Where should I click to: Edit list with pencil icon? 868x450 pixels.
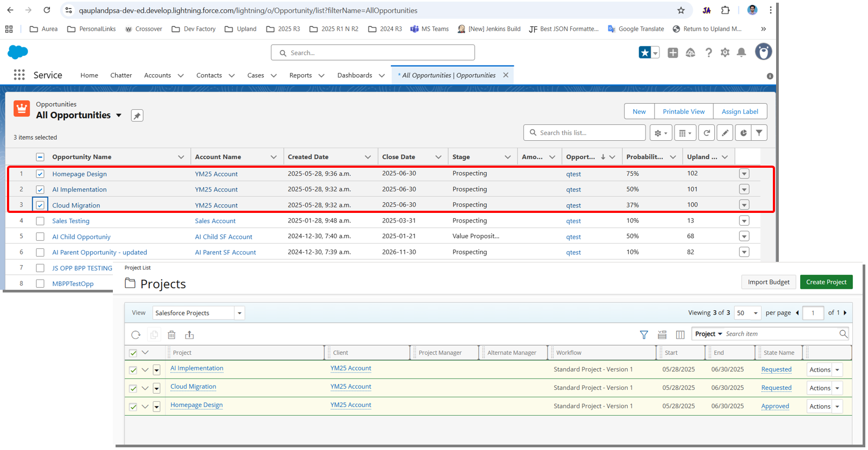click(x=724, y=133)
